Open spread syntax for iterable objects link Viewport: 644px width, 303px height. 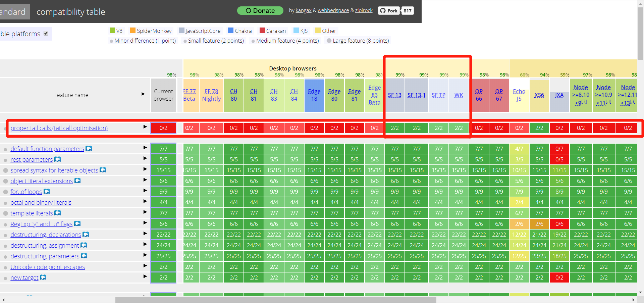(54, 170)
